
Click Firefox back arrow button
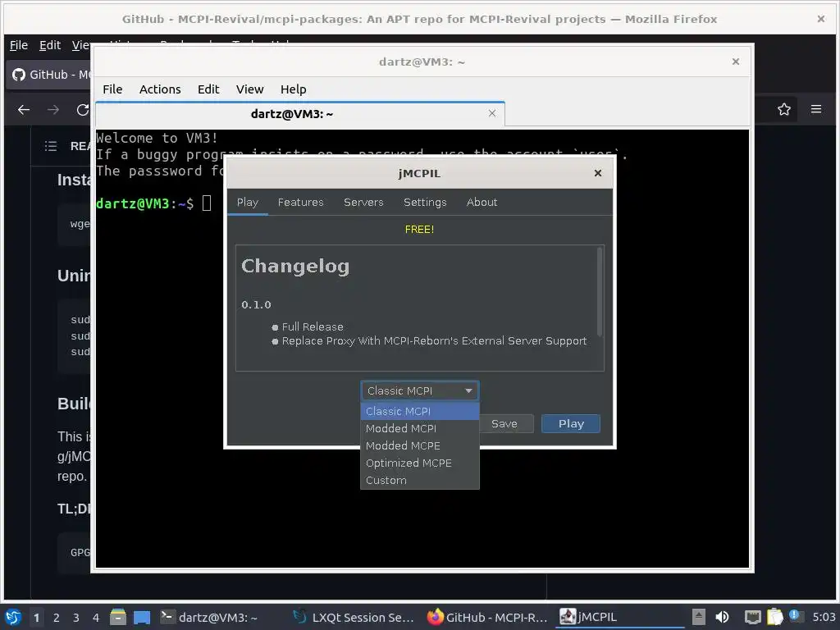(x=24, y=110)
